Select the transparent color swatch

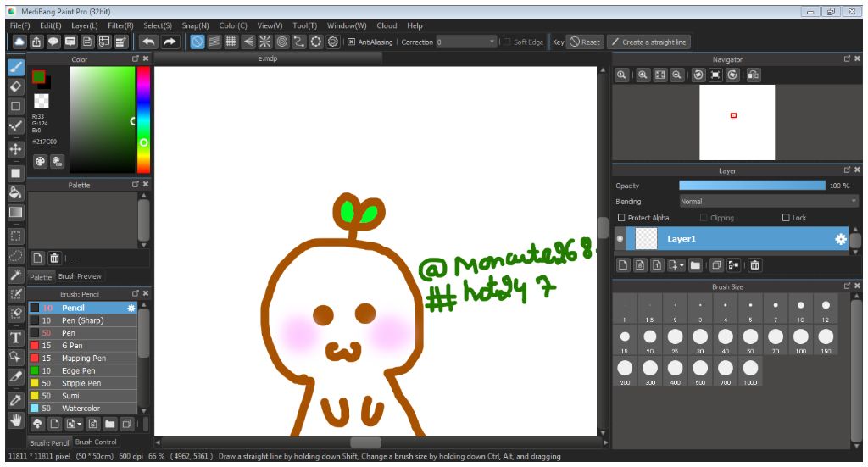tap(42, 101)
